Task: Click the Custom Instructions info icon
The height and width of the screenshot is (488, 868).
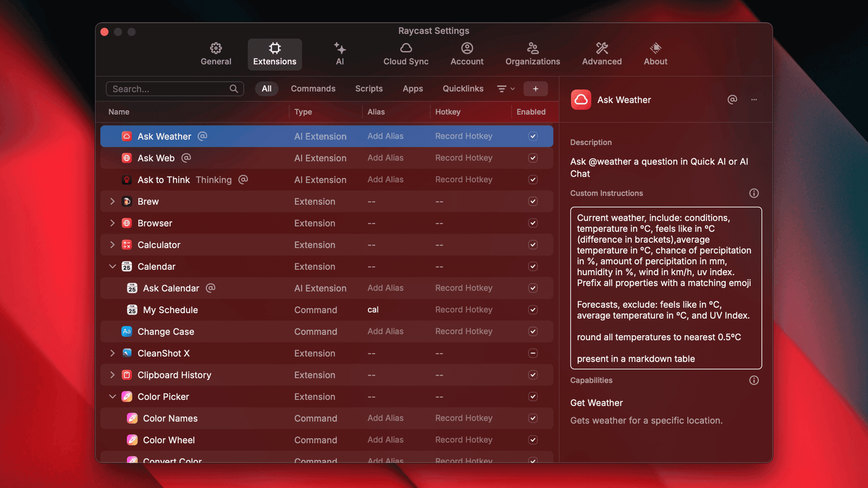Action: click(754, 193)
